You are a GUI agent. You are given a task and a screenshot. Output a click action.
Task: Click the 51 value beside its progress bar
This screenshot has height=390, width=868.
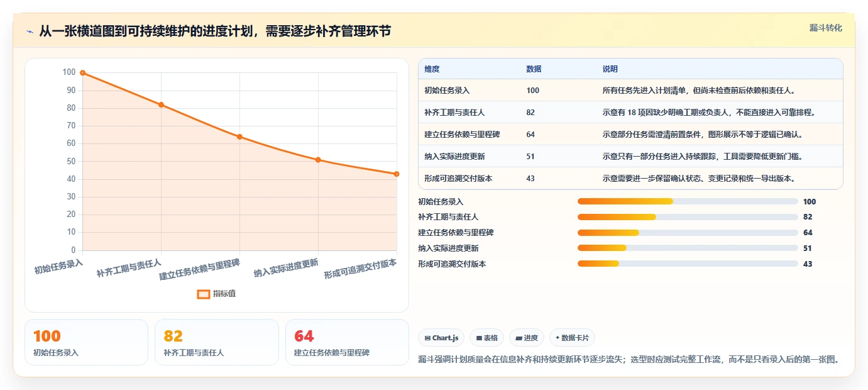pyautogui.click(x=808, y=248)
